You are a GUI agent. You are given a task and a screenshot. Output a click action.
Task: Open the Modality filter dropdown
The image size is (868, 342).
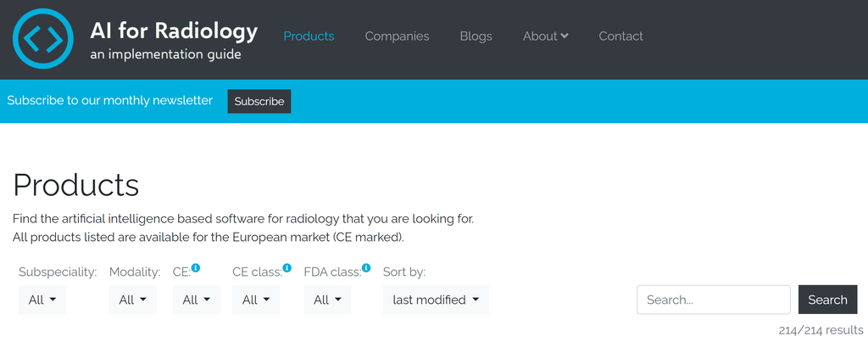click(133, 300)
